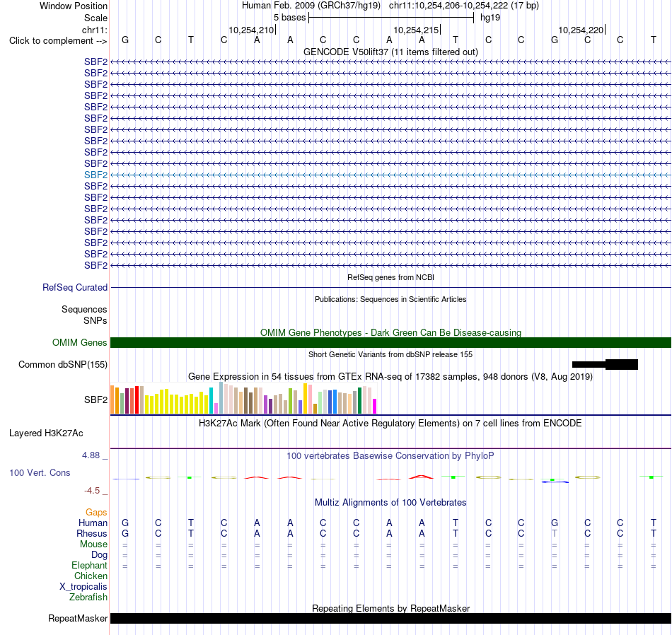Viewport: 672px width, 635px height.
Task: Click the SBF2 label beside GTEx bar chart
Action: pos(95,400)
